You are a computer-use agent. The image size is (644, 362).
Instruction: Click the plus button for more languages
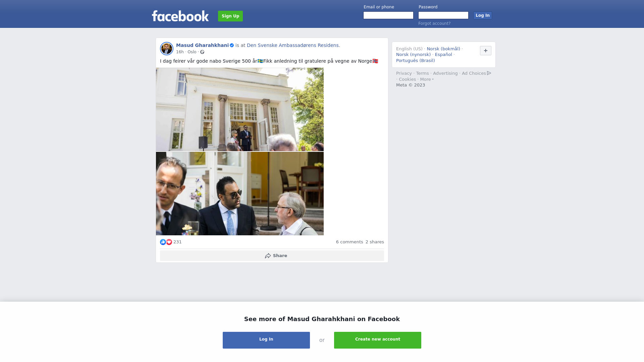click(486, 51)
